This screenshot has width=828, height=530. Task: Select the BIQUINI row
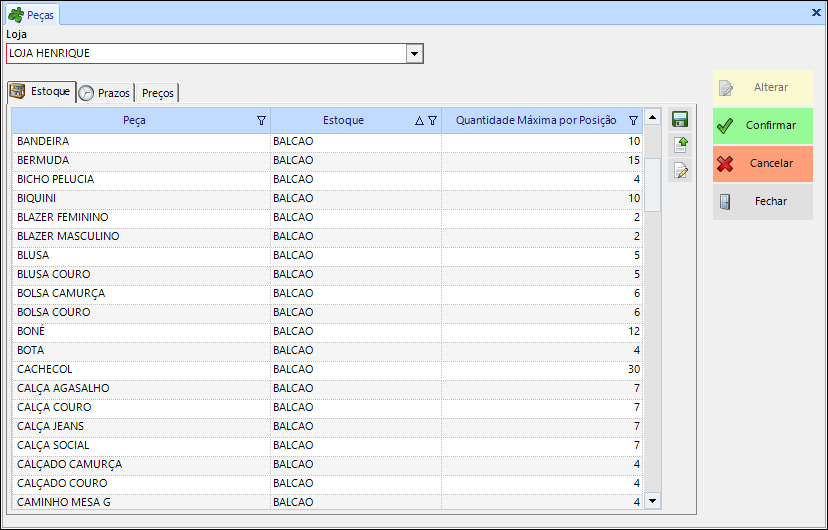(327, 198)
